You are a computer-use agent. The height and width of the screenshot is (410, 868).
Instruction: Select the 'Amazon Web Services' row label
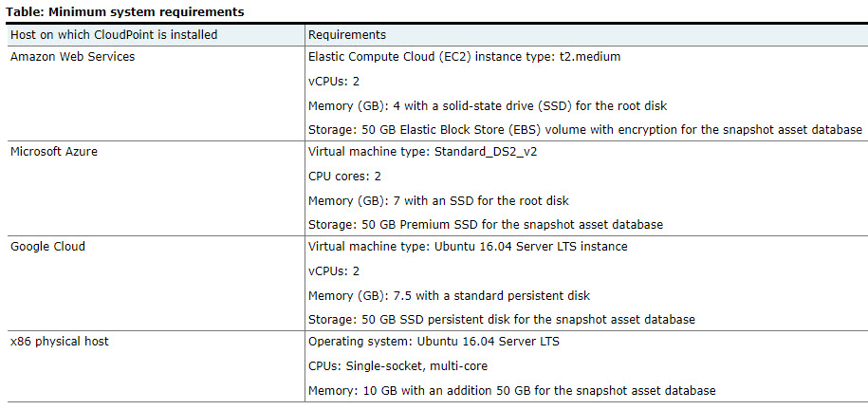click(72, 57)
